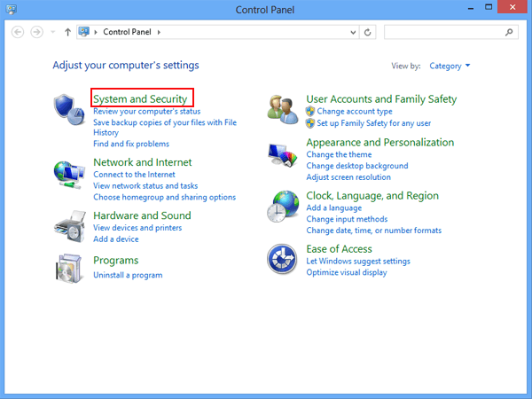Screen dimensions: 532x399
Task: Open Network and Internet category
Action: click(x=143, y=162)
